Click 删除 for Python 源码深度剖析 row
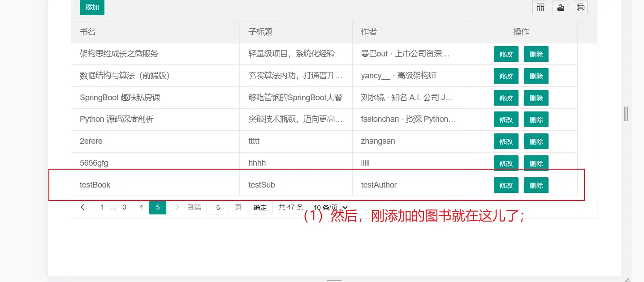The image size is (644, 282). [x=536, y=120]
